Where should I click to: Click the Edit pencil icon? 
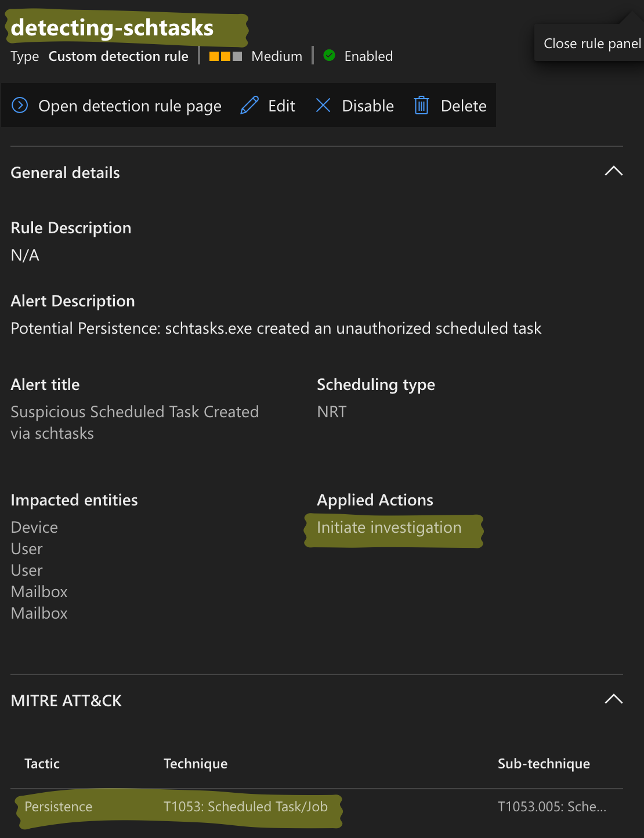point(249,105)
